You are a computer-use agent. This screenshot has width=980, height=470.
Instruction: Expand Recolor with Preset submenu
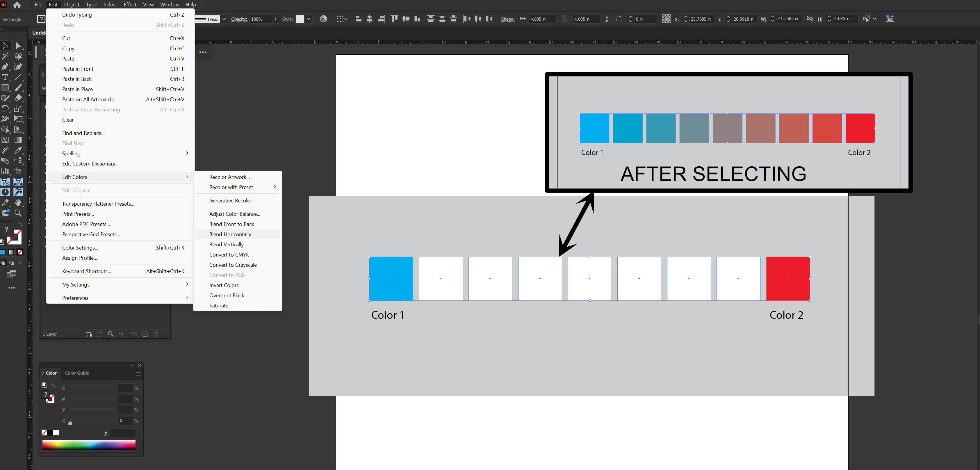[x=275, y=187]
